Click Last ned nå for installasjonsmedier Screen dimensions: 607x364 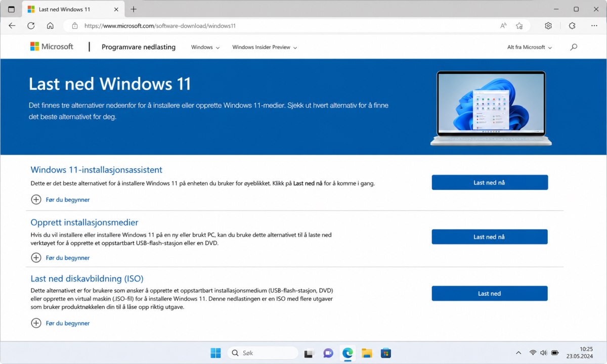click(x=490, y=237)
